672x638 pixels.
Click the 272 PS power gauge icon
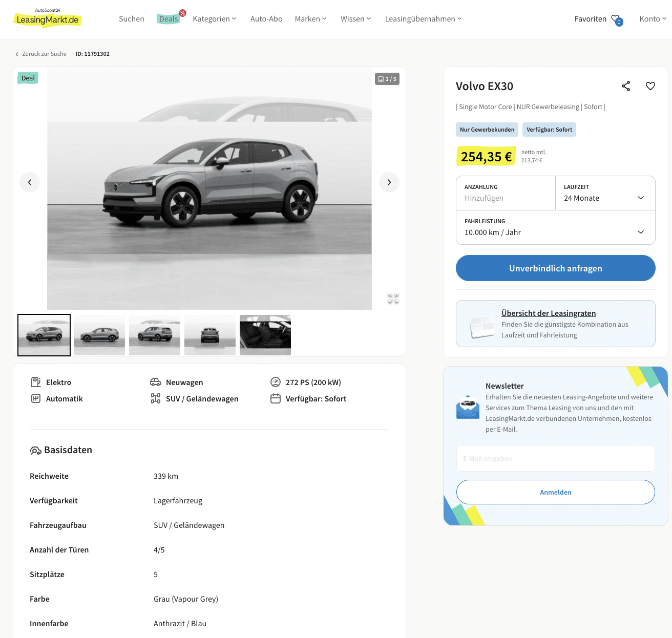point(276,382)
